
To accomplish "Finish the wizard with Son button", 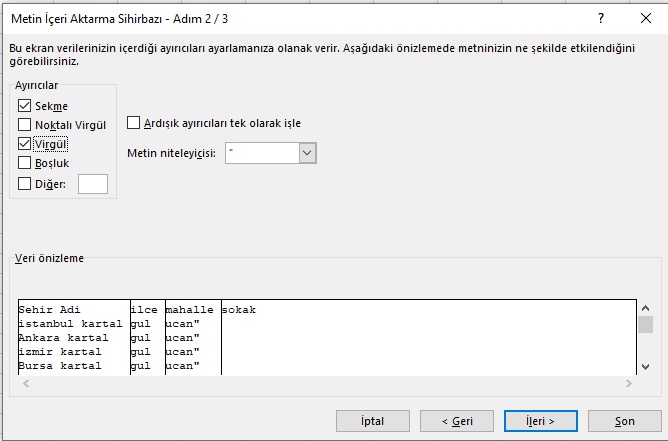I will tap(624, 421).
